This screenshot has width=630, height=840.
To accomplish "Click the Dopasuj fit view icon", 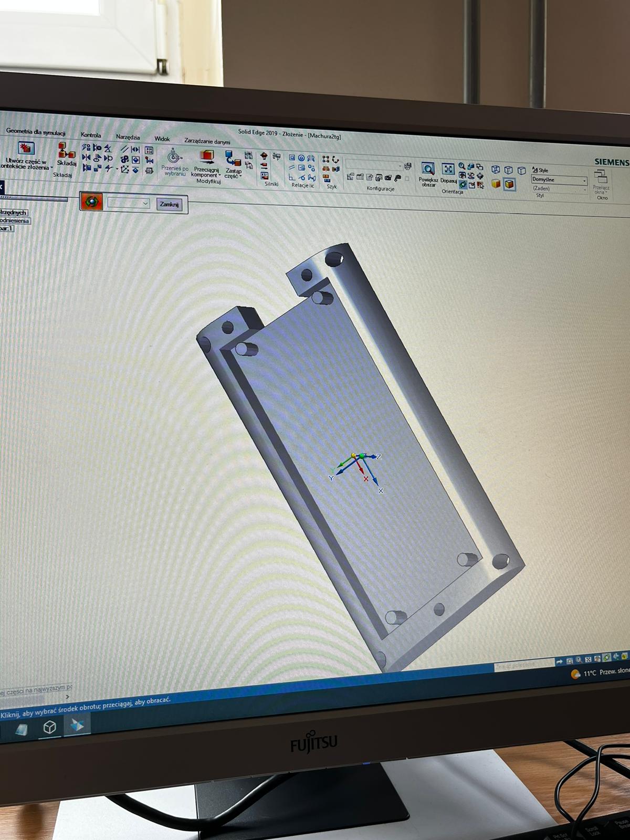I will [x=448, y=169].
